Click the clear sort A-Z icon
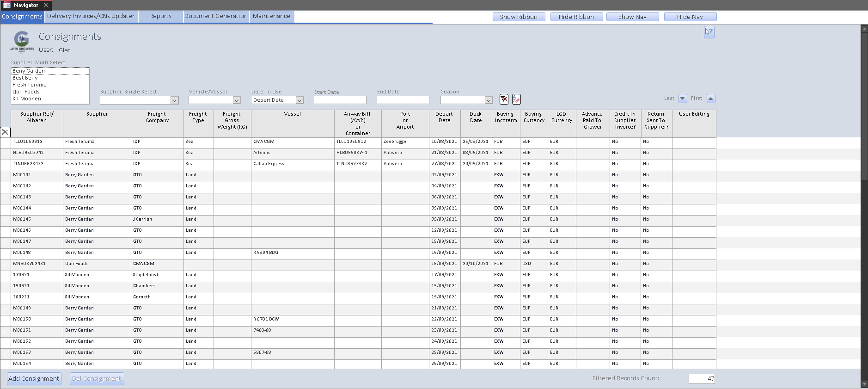 (x=516, y=99)
